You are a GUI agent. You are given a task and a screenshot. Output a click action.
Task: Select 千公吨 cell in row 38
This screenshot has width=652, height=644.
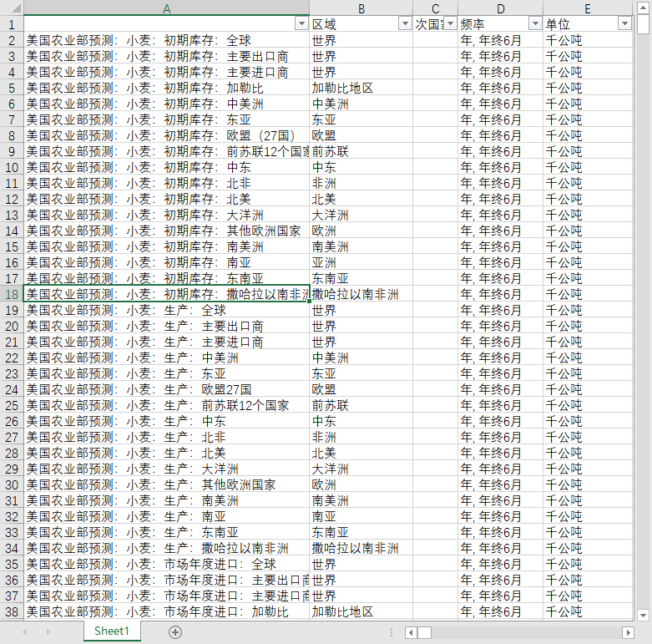(x=588, y=611)
